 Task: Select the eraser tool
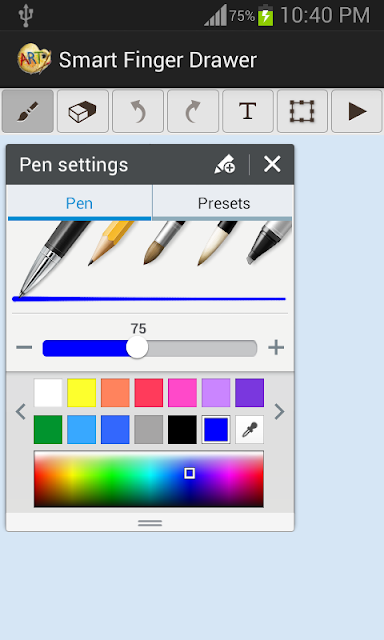(83, 111)
